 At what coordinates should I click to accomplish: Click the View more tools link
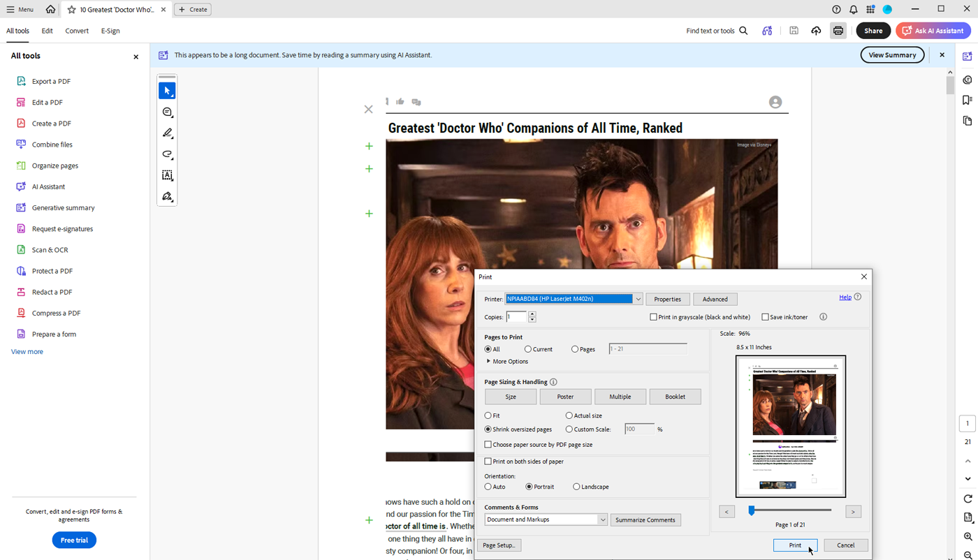[x=27, y=352]
